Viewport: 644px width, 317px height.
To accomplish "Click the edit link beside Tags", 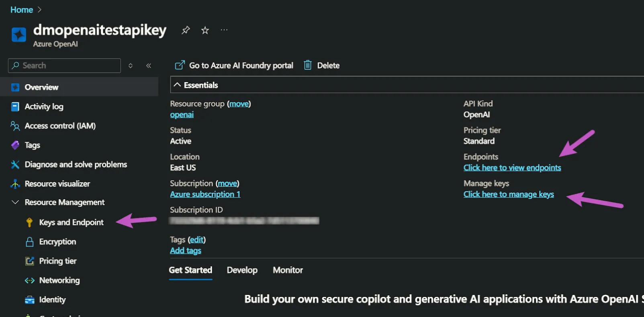I will click(196, 240).
